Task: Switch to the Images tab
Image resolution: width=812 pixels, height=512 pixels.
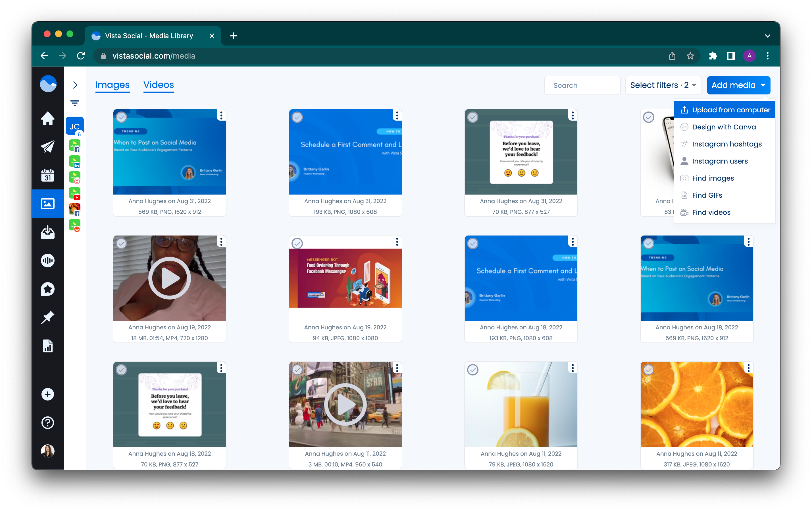Action: 112,85
